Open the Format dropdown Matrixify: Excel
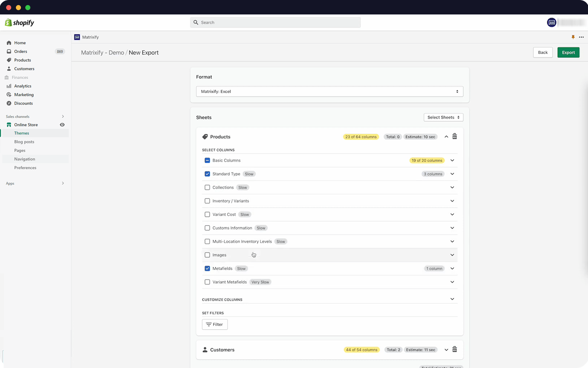The width and height of the screenshot is (588, 368). tap(330, 91)
